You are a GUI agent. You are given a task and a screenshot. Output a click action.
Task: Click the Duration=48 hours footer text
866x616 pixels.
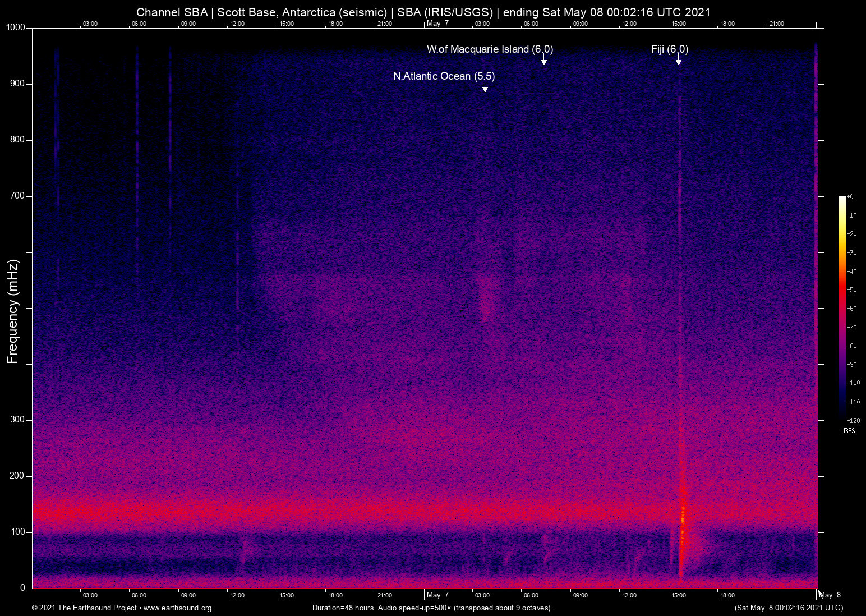point(432,608)
